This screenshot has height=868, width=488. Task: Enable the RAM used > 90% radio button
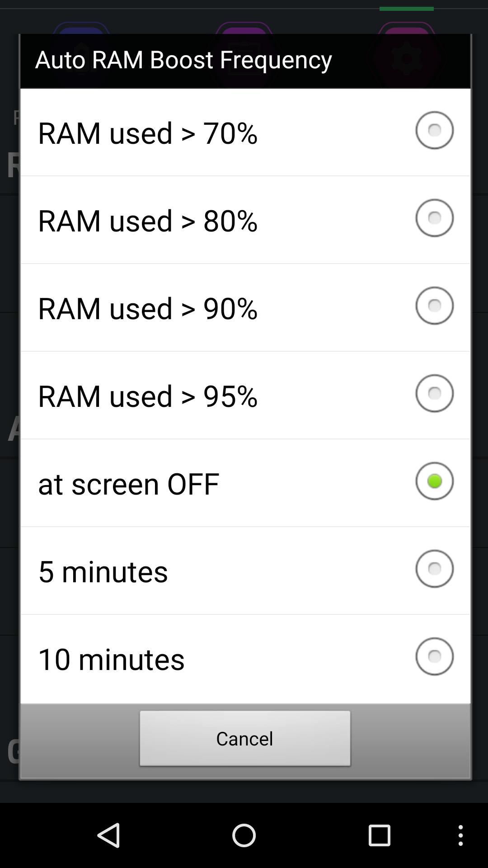(434, 306)
